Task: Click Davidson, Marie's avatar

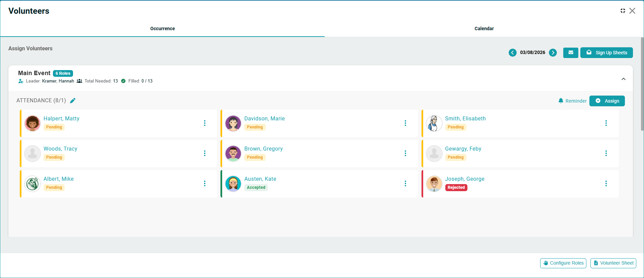Action: tap(233, 123)
